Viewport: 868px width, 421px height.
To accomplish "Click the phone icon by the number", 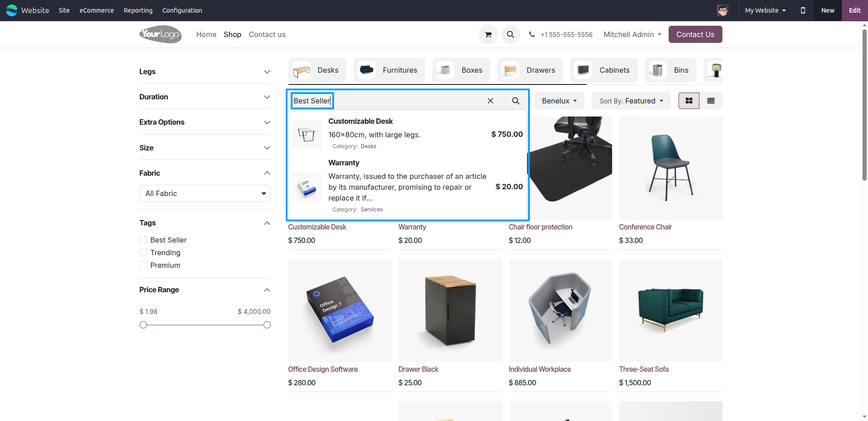I will [532, 34].
